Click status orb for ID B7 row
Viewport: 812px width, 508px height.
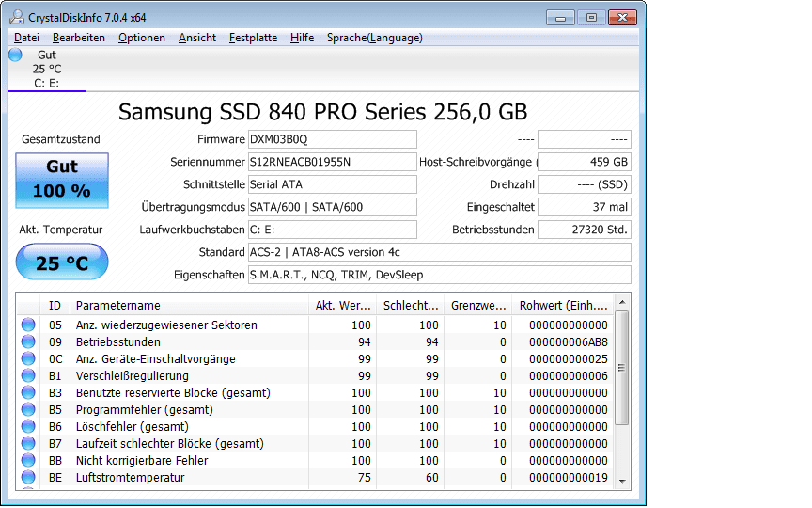coord(28,444)
